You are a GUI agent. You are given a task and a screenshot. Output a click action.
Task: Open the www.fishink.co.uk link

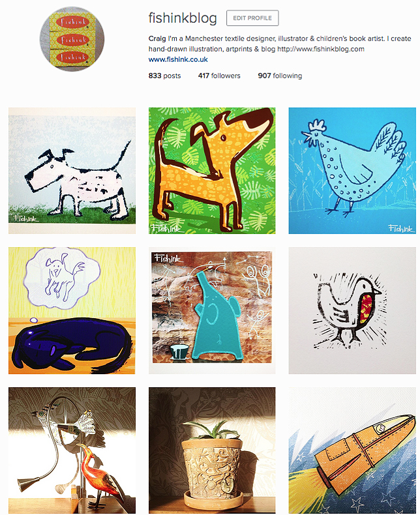(x=178, y=59)
